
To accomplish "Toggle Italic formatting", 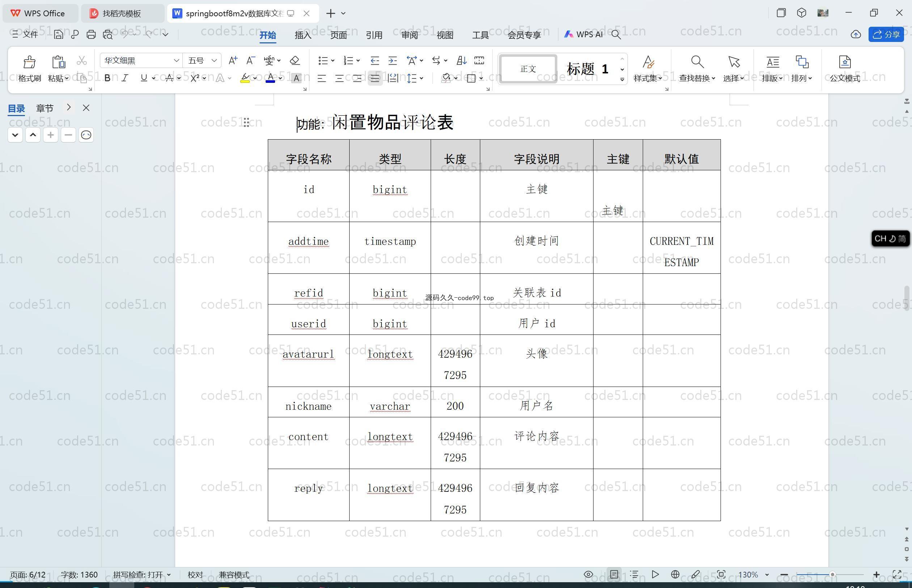I will pyautogui.click(x=125, y=78).
